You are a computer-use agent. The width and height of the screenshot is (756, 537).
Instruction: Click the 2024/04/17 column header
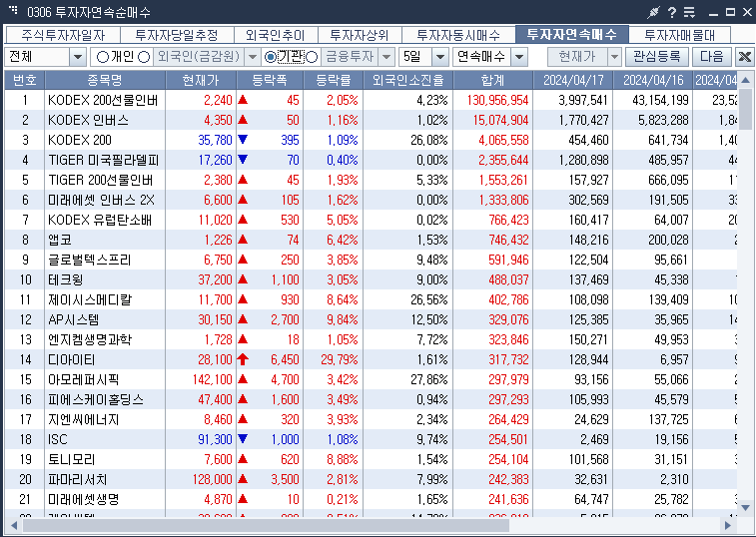click(x=573, y=80)
